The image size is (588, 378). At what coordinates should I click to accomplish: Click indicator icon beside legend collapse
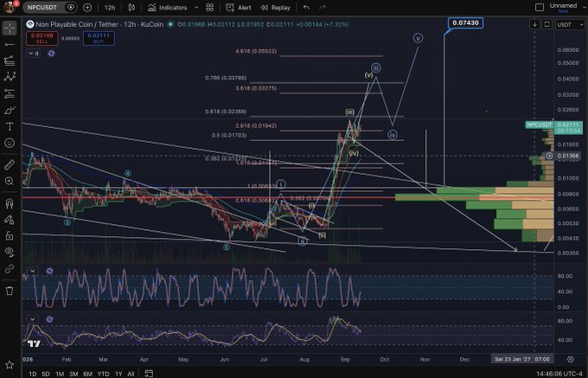point(51,54)
